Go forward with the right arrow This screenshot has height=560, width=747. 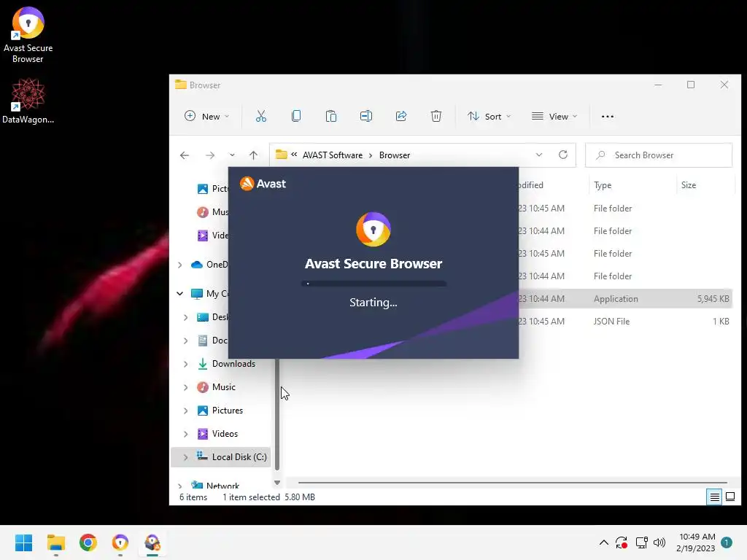(x=209, y=155)
